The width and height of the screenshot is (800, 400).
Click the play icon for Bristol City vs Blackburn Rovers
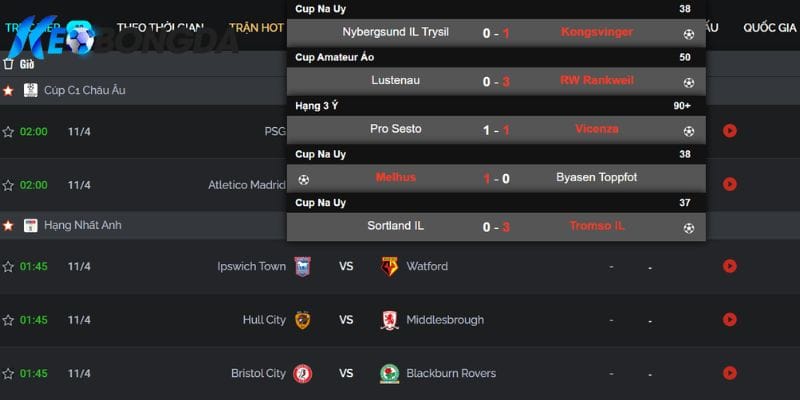[730, 373]
